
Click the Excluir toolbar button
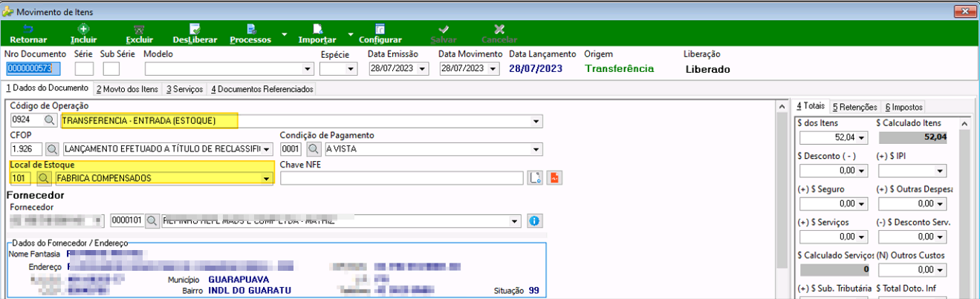tap(139, 34)
